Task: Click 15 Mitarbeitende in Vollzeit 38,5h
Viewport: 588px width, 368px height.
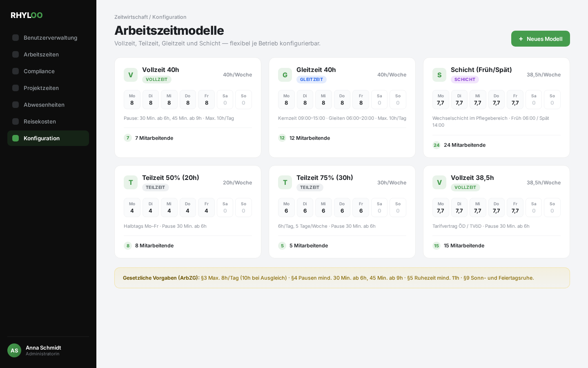Action: point(464,246)
